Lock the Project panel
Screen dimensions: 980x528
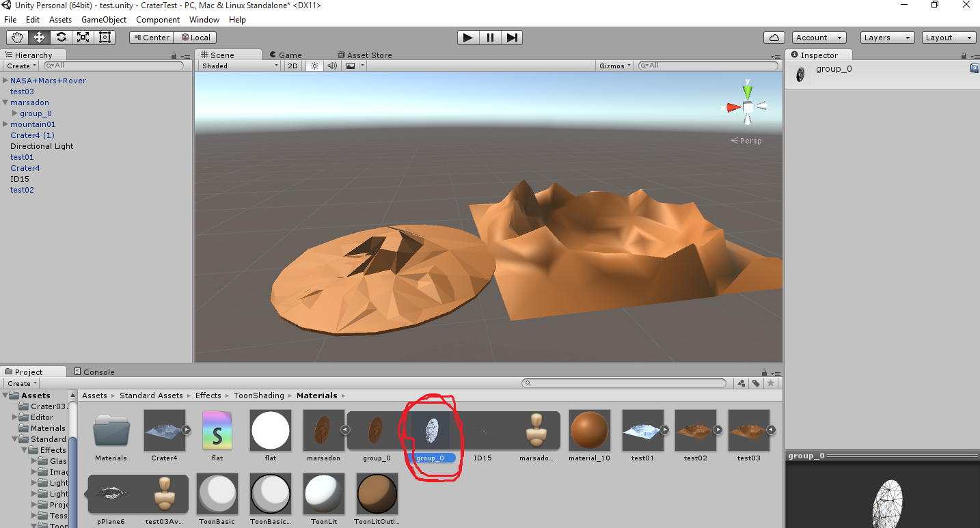tap(764, 373)
